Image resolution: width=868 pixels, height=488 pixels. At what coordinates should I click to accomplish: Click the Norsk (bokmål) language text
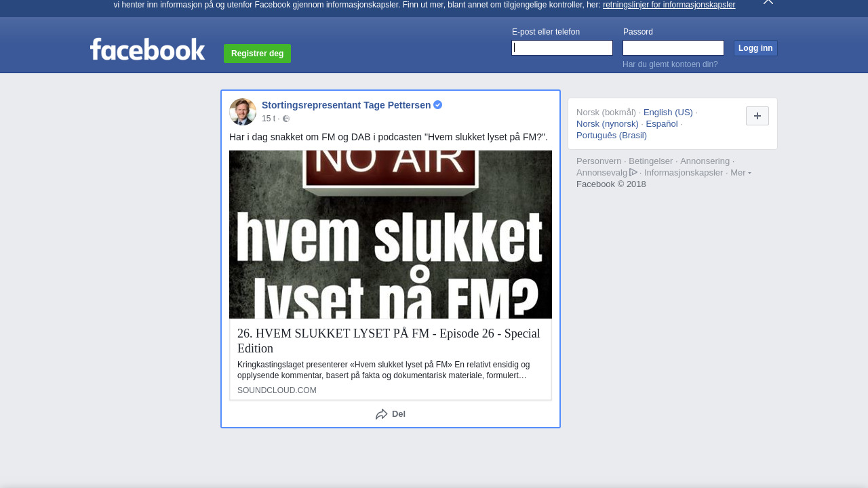[x=606, y=113]
